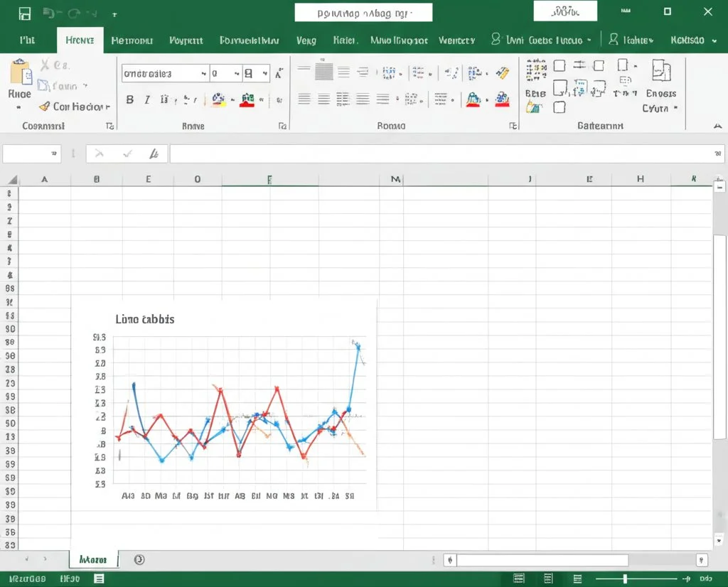Click the clipboard group dialog launcher
Image resolution: width=728 pixels, height=587 pixels.
[x=109, y=126]
